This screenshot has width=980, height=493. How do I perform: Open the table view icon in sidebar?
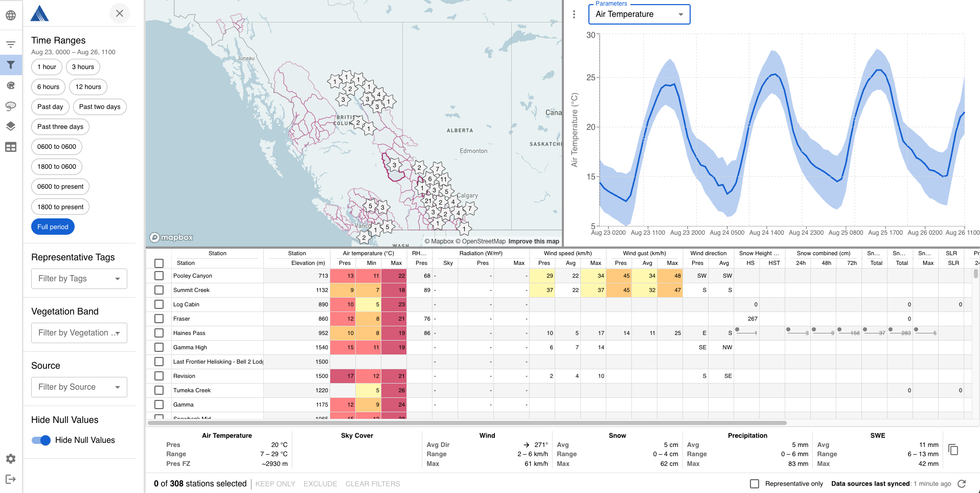(x=11, y=147)
